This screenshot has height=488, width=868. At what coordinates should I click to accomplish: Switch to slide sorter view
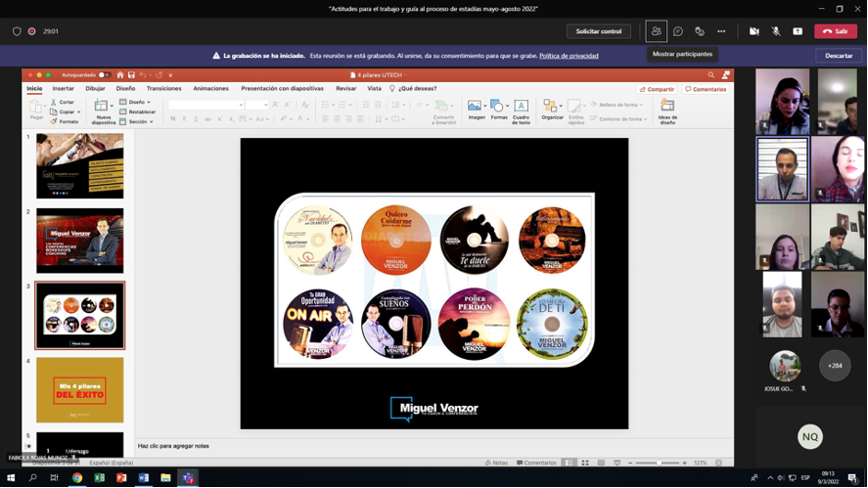tap(585, 463)
